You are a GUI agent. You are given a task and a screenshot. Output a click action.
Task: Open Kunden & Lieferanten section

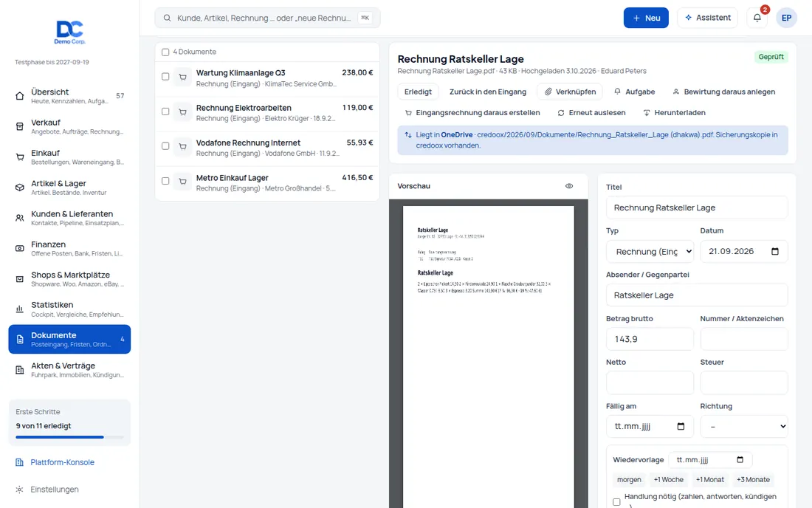pos(69,218)
